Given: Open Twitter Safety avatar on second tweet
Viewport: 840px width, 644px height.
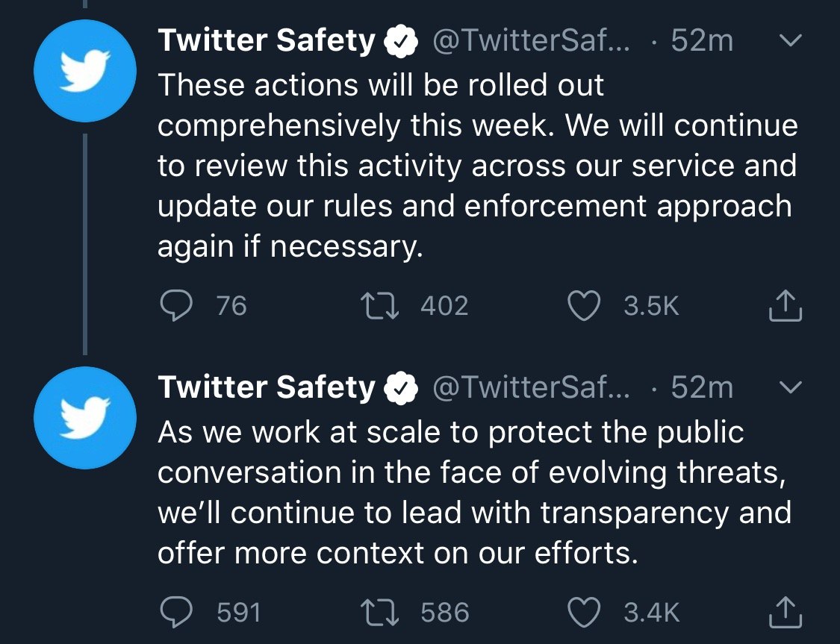Looking at the screenshot, I should point(84,418).
